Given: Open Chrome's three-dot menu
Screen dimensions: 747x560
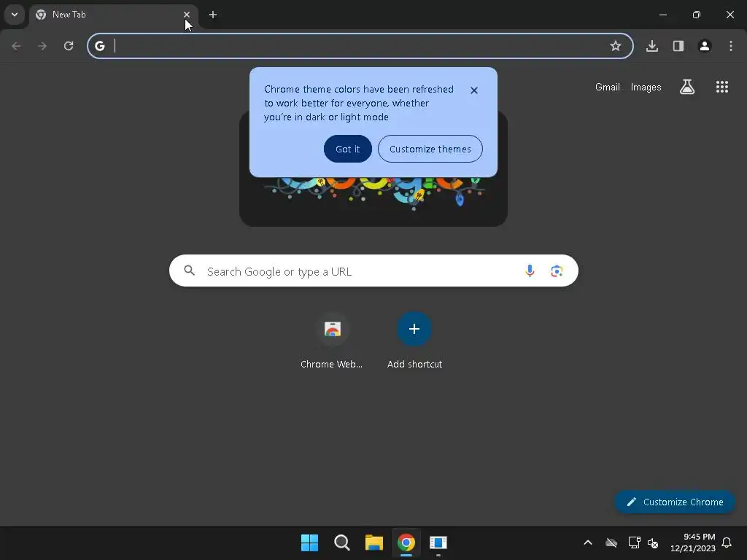Looking at the screenshot, I should (x=731, y=46).
